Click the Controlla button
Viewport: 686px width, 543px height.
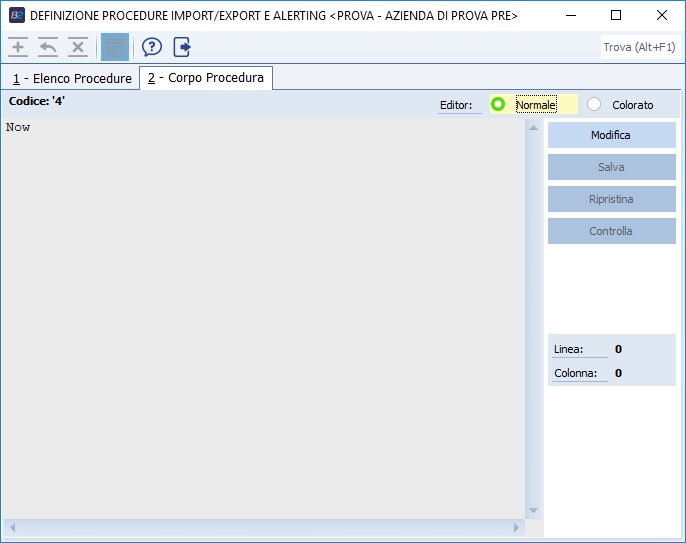coord(612,231)
